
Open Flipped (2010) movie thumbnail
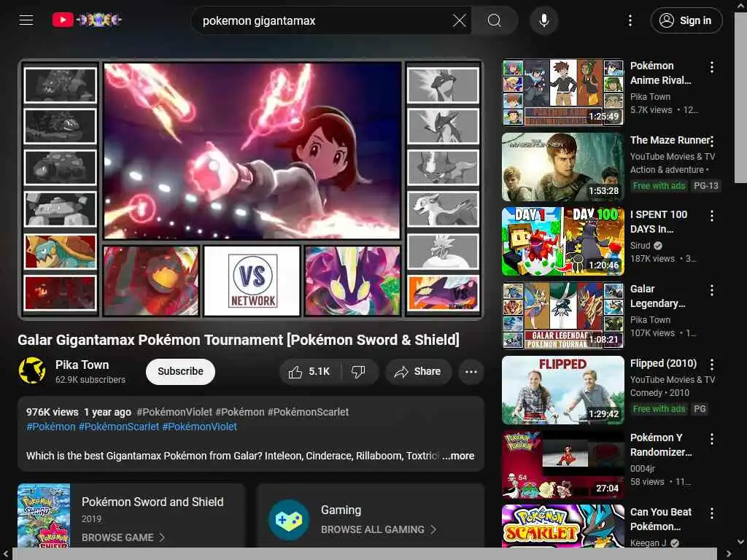pos(562,390)
